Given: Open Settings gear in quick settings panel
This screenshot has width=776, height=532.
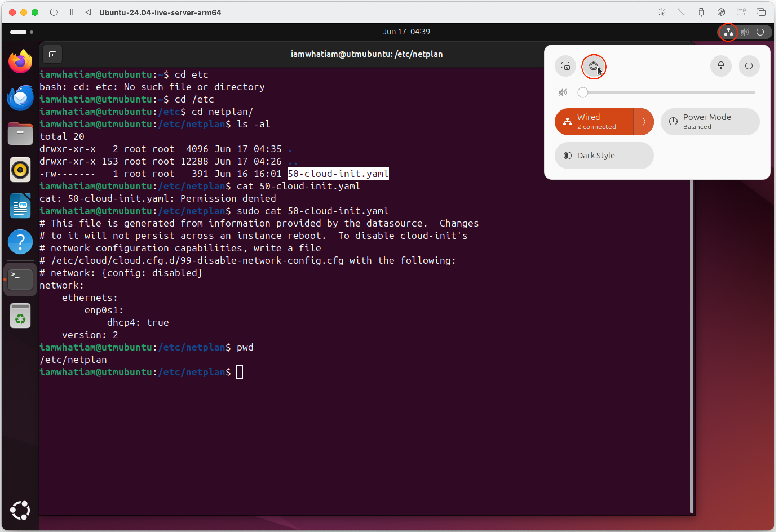Looking at the screenshot, I should [593, 66].
